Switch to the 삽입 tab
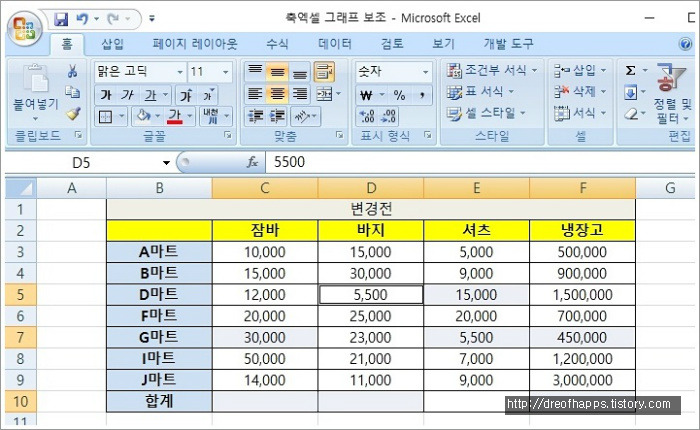Image resolution: width=700 pixels, height=430 pixels. click(112, 44)
